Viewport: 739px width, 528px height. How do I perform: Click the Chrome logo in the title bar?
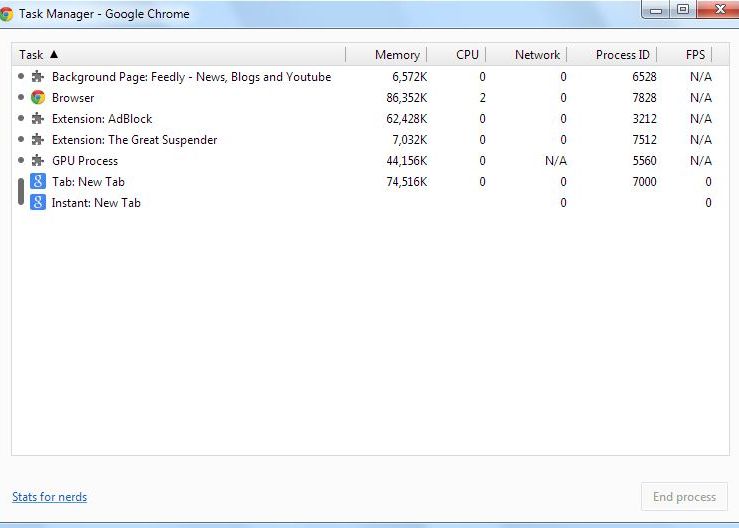[x=6, y=14]
